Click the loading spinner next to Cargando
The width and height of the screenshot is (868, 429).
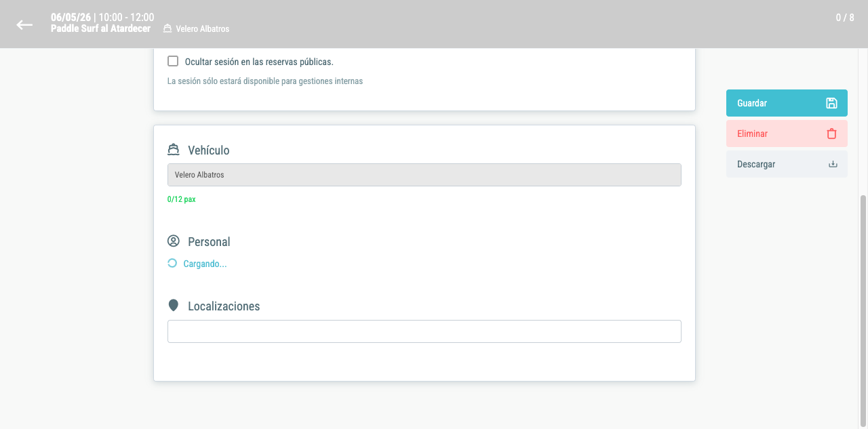(x=172, y=264)
